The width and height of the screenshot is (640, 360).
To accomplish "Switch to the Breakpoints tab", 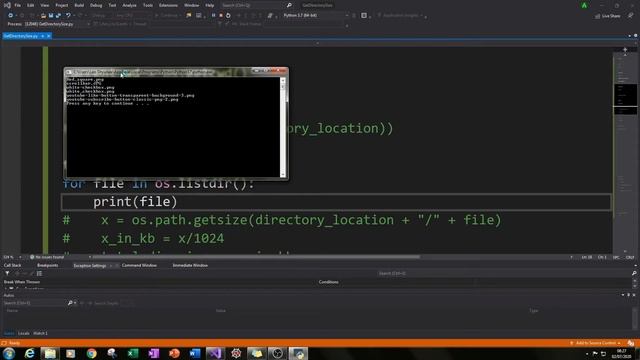I will pyautogui.click(x=48, y=265).
